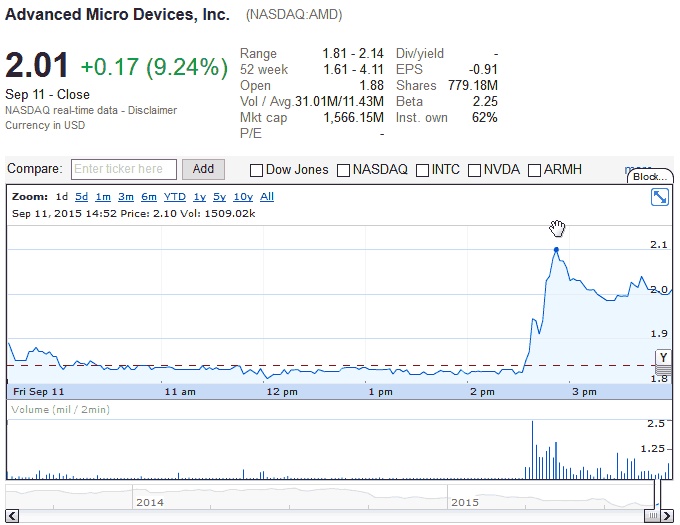Click the 3 pm time axis label

click(584, 392)
